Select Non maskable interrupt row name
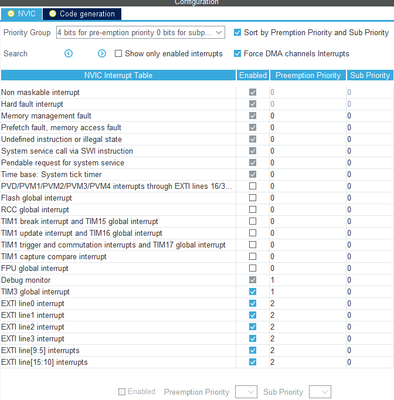This screenshot has width=394, height=400. click(x=40, y=92)
